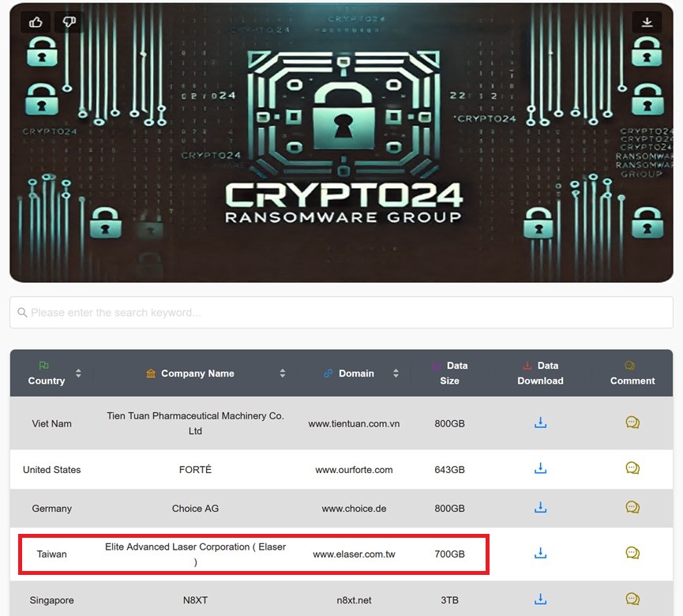Click the search keyword input field
Screen dimensions: 683x616
coord(341,313)
